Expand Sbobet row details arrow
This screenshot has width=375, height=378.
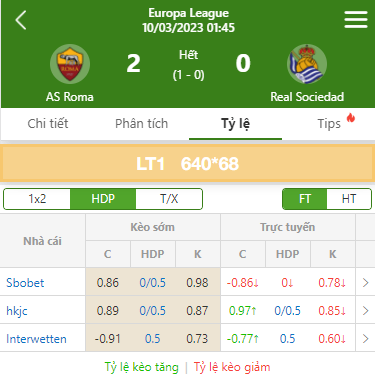point(365,283)
